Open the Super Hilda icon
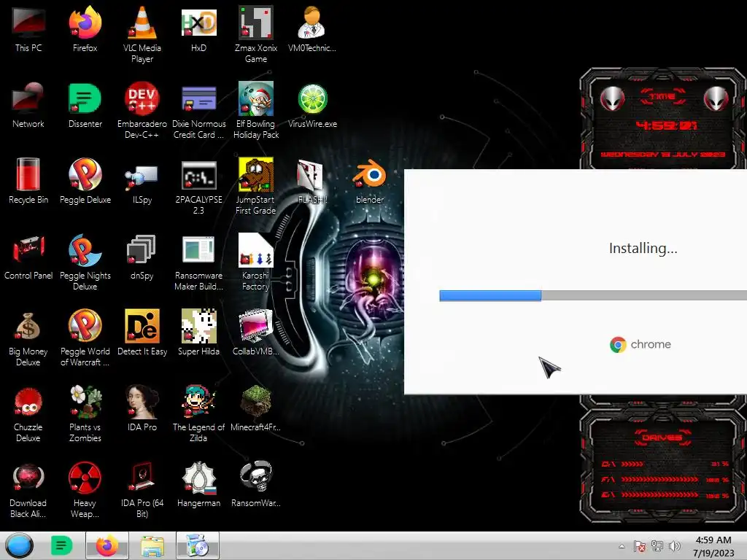This screenshot has width=747, height=560. [198, 332]
